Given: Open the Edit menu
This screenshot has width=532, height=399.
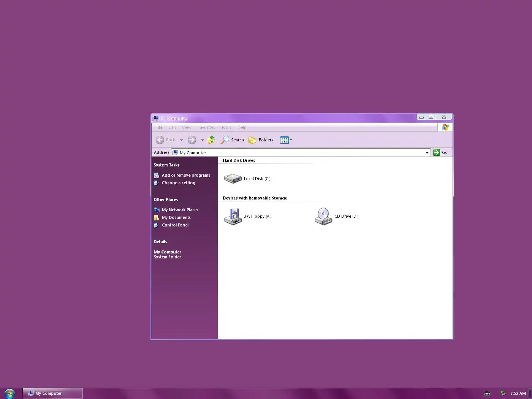Looking at the screenshot, I should [x=172, y=127].
